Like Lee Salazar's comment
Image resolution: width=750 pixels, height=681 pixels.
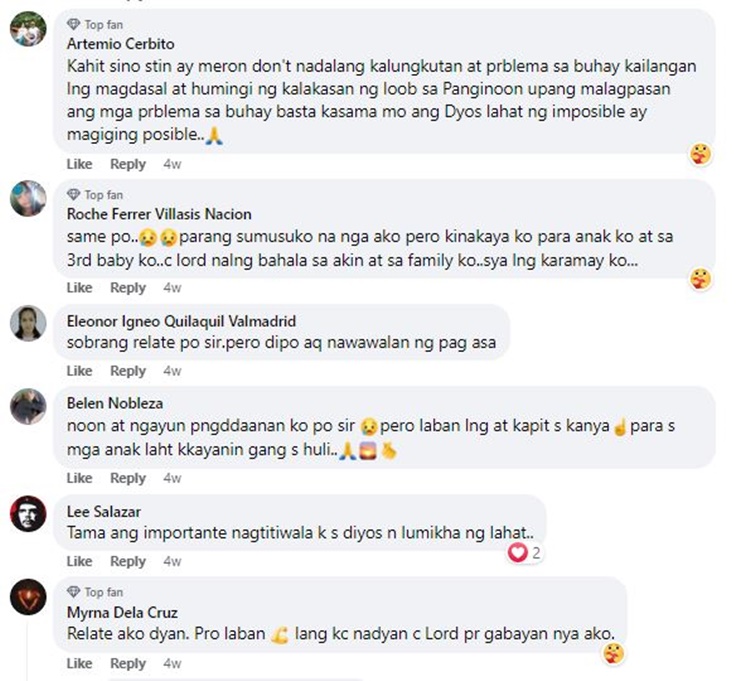[x=79, y=561]
